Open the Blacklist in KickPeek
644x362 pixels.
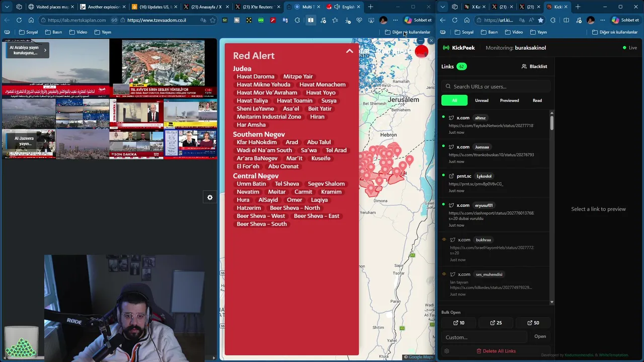(x=534, y=66)
